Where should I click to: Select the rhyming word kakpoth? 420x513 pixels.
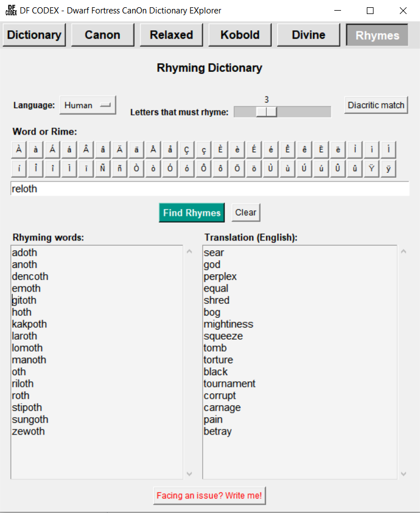(x=30, y=324)
